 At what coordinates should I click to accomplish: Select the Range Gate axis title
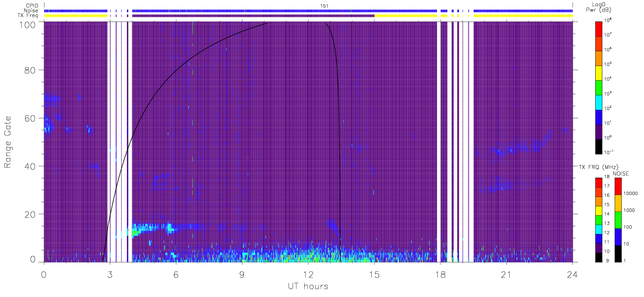[9, 142]
